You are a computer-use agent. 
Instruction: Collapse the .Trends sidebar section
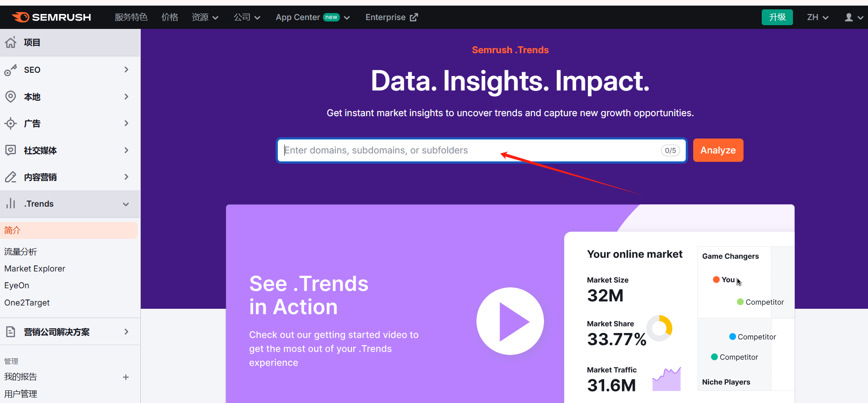point(126,204)
